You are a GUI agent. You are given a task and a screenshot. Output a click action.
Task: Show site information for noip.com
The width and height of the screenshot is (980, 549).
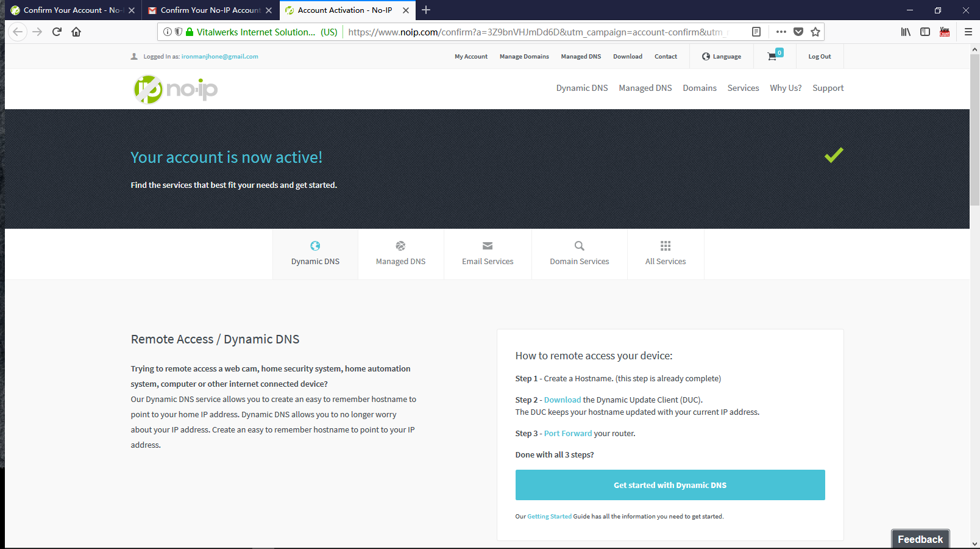(168, 32)
